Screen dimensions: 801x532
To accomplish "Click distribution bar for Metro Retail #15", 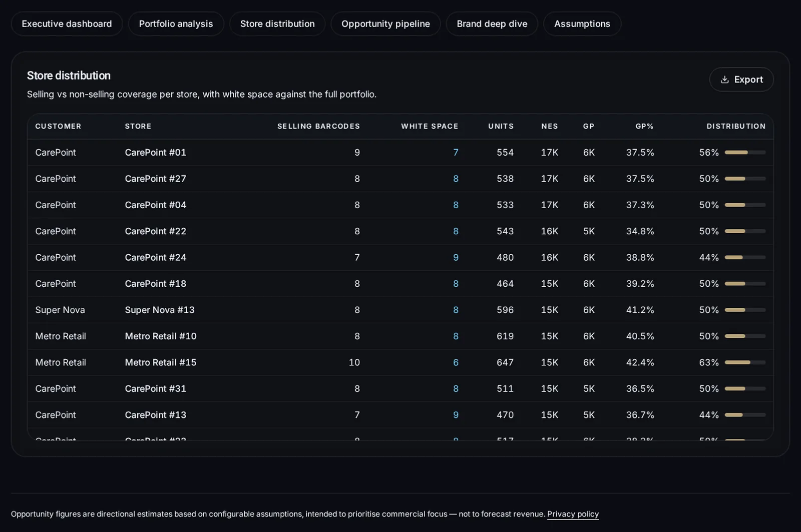I will point(745,362).
